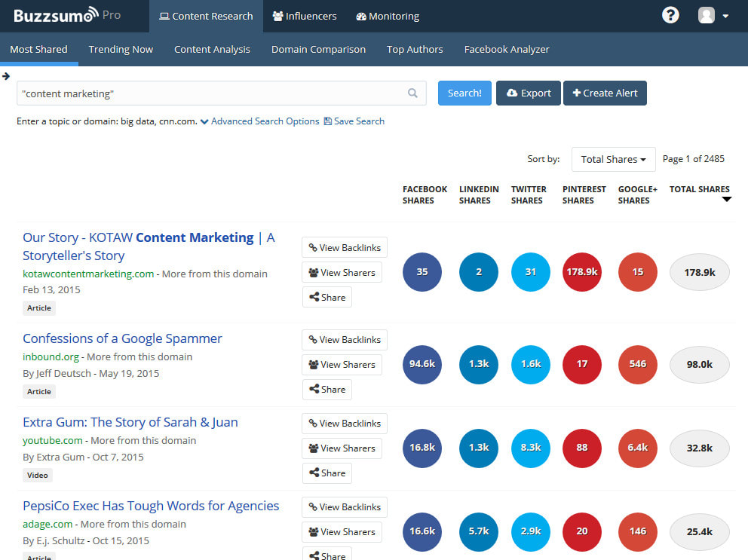View Sharers for the Extra Gum video

tap(342, 448)
